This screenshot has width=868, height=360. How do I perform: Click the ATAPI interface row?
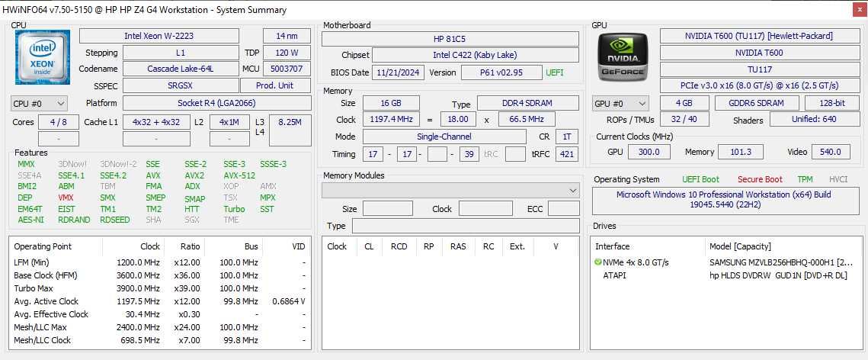(614, 275)
